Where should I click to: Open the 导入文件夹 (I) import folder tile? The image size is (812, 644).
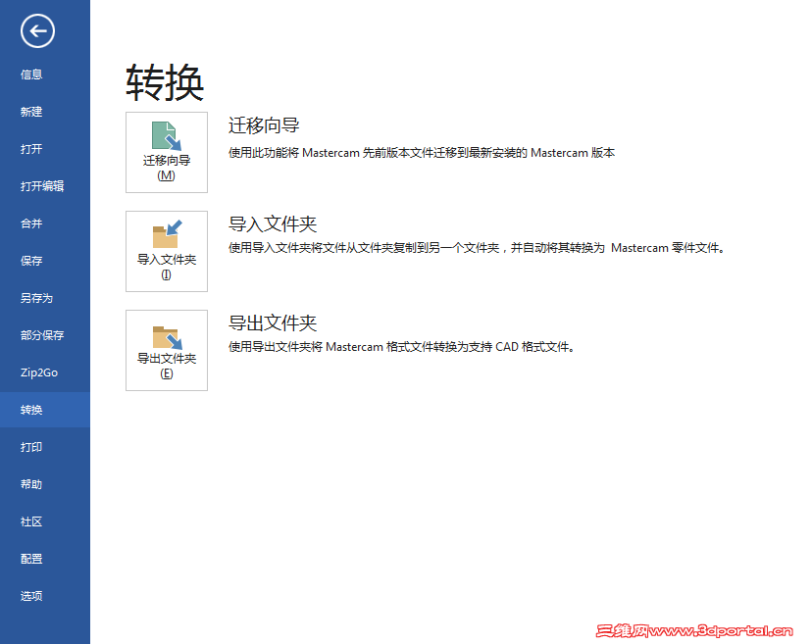(x=167, y=251)
